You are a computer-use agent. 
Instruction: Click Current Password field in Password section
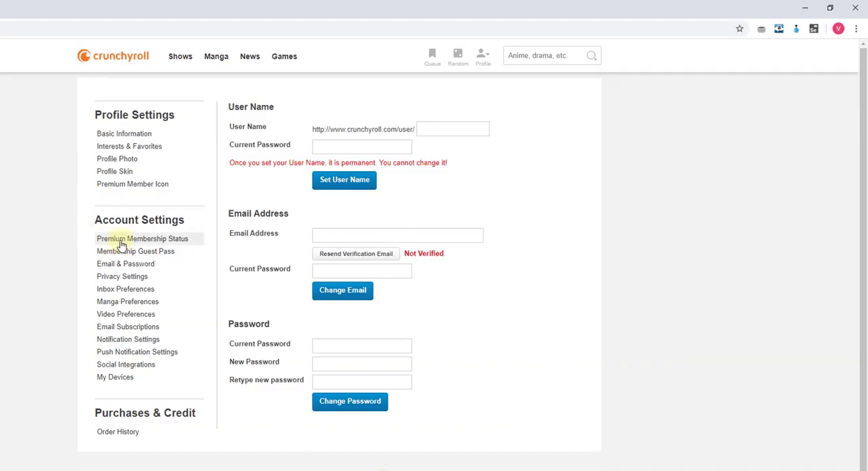coord(361,345)
